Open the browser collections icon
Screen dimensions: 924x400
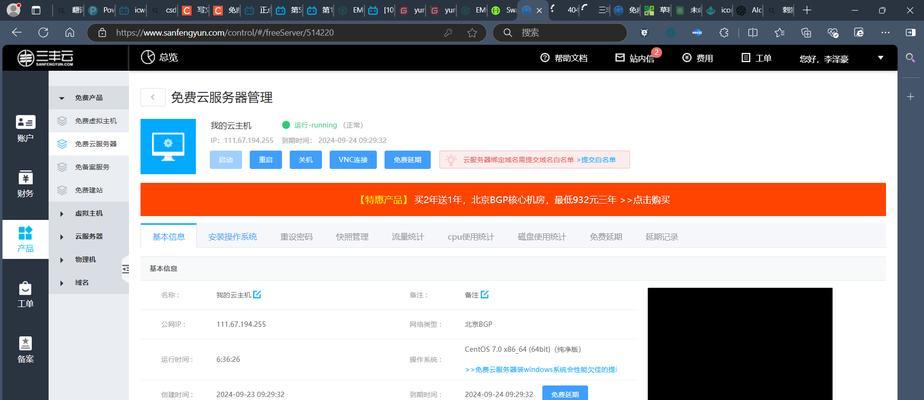pos(806,33)
